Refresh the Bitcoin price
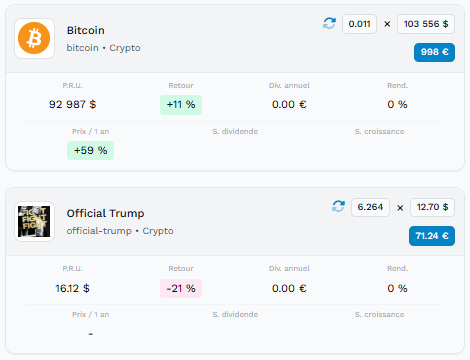Image resolution: width=470 pixels, height=360 pixels. [x=329, y=24]
